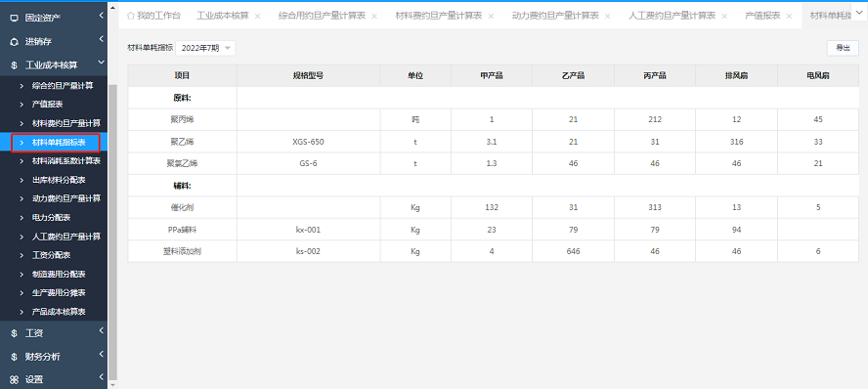Screen dimensions: 868x389
Task: Click the 646 value in 塑料添加剂 row
Action: 573,251
